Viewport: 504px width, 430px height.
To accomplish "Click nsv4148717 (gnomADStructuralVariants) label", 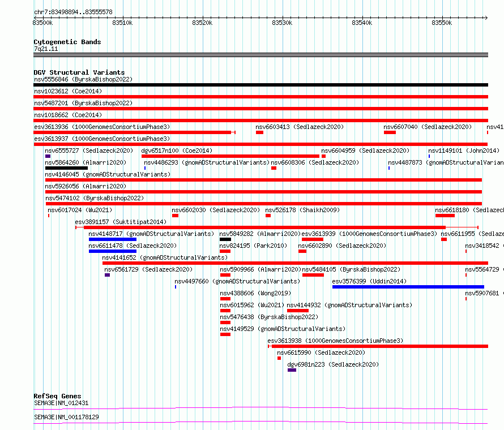I will pyautogui.click(x=151, y=234).
